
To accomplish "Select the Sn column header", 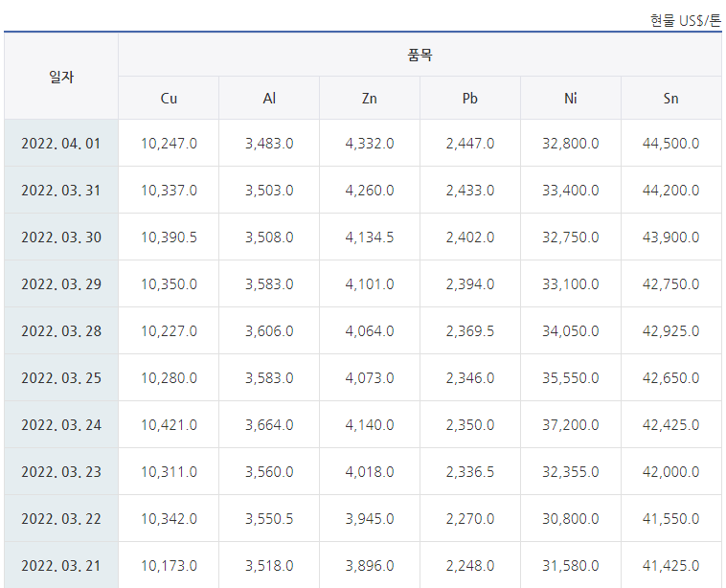I will [x=670, y=98].
